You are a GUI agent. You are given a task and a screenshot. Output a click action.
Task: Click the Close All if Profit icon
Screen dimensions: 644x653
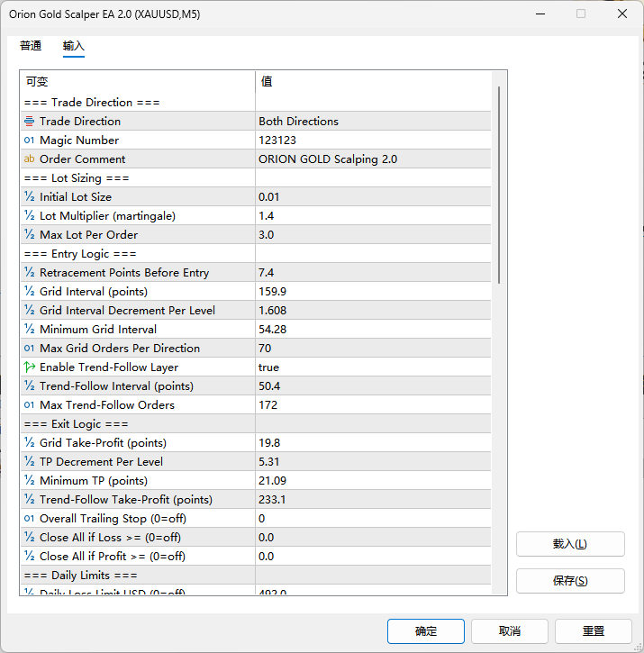coord(29,557)
